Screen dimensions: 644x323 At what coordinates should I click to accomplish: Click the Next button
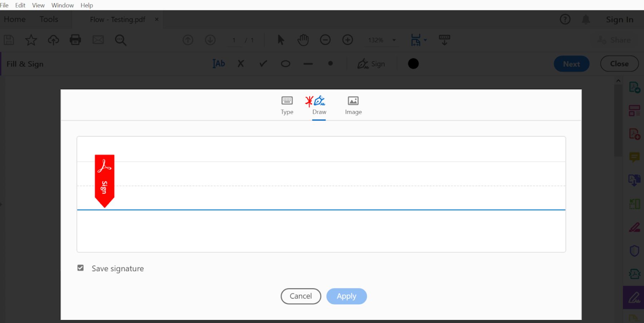571,64
